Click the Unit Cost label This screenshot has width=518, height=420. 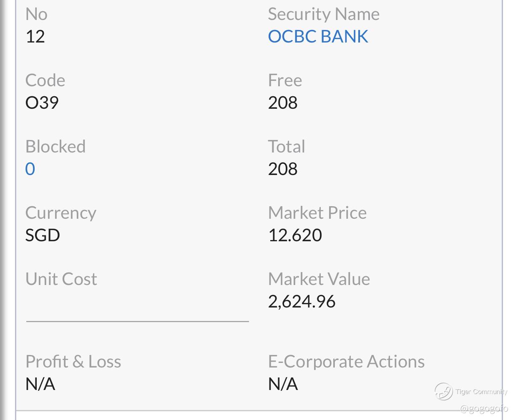61,279
